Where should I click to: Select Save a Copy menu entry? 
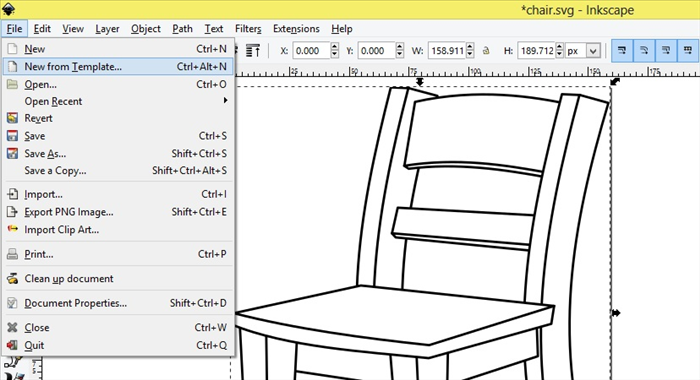point(118,171)
